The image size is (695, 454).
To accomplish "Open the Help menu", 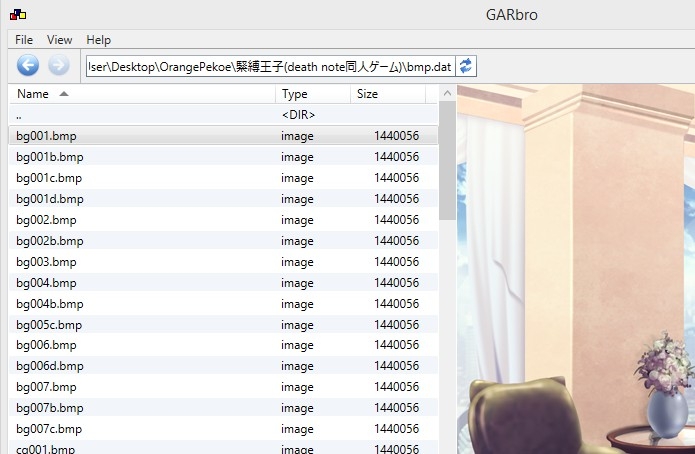I will [98, 40].
